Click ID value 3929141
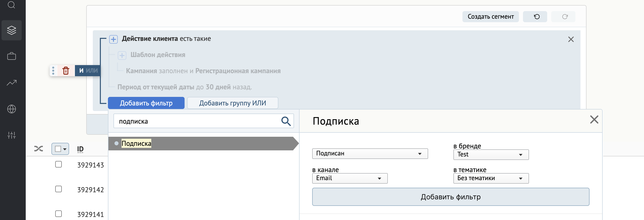 click(91, 214)
